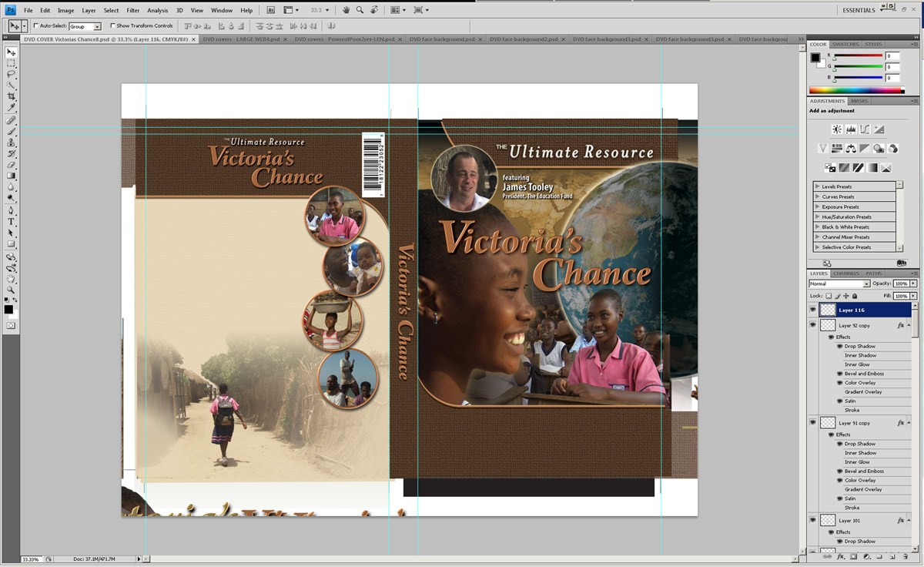Image resolution: width=924 pixels, height=567 pixels.
Task: Hide the Layer 92 copy layer
Action: [x=812, y=325]
